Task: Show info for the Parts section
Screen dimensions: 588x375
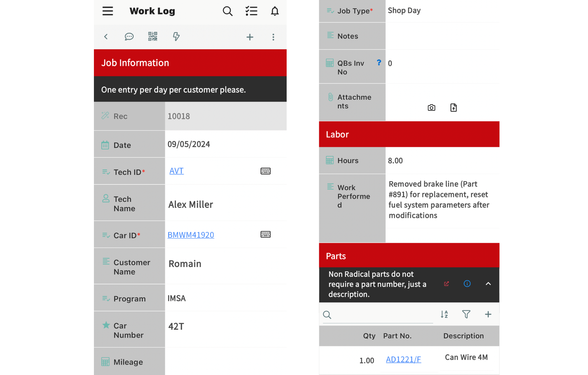Action: [x=467, y=284]
